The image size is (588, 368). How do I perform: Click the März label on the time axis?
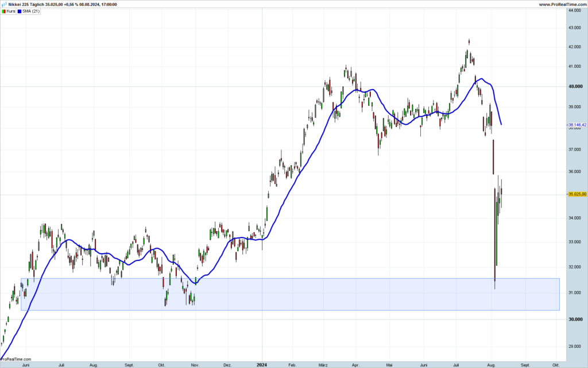coord(323,365)
